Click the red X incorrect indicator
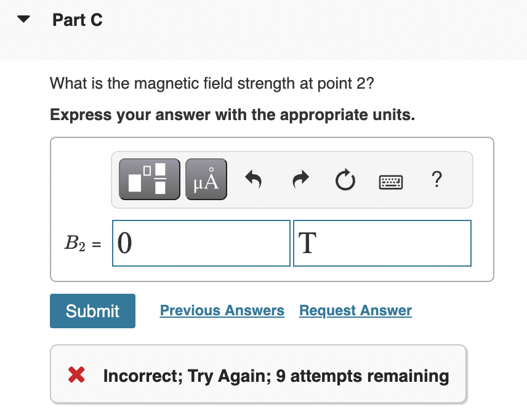 point(76,375)
